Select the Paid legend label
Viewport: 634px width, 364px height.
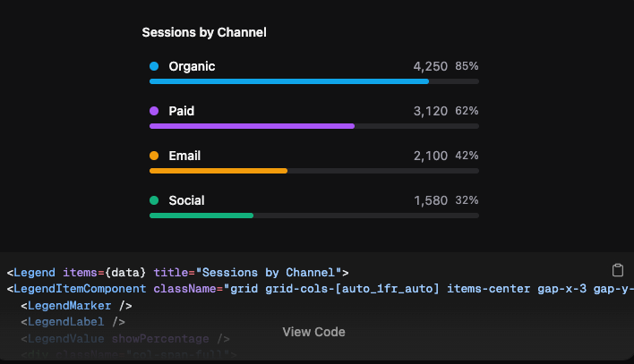[x=181, y=111]
